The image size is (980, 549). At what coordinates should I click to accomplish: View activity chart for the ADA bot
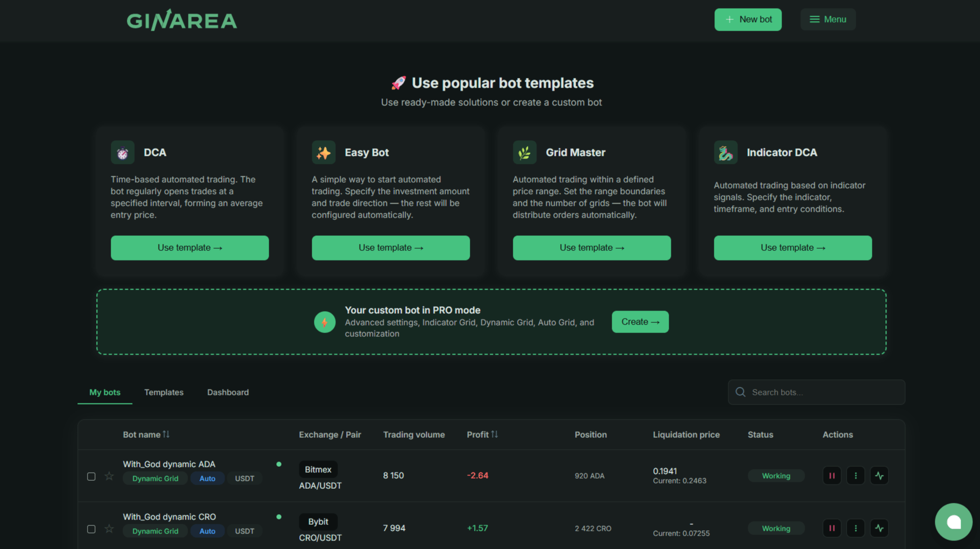(x=879, y=475)
